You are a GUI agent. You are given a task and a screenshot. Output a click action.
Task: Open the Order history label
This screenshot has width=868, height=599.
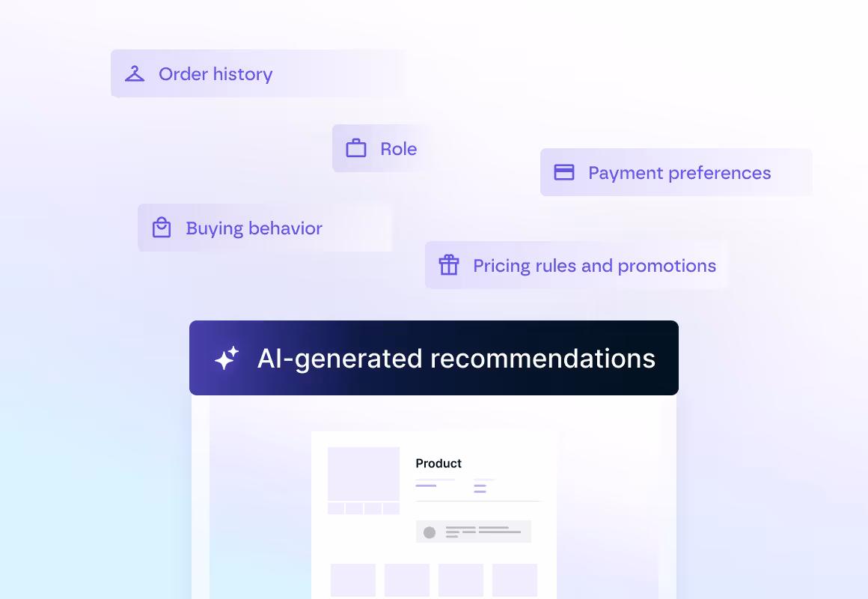pos(216,74)
